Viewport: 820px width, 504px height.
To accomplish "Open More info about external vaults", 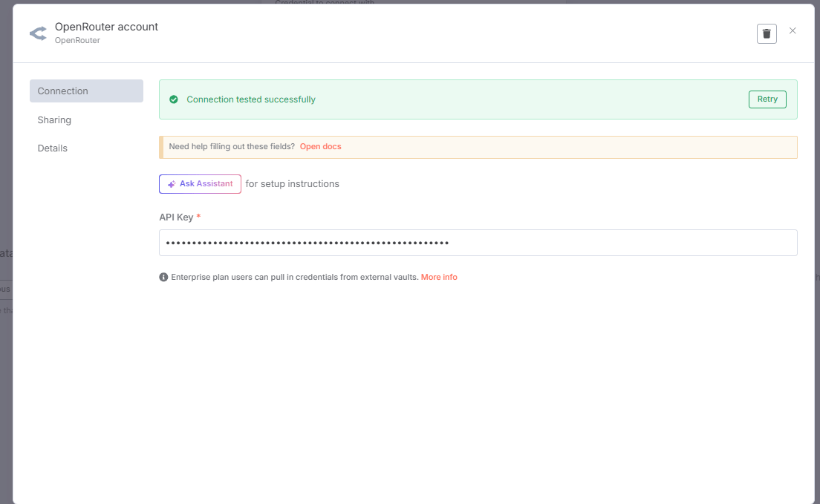I will coord(439,277).
